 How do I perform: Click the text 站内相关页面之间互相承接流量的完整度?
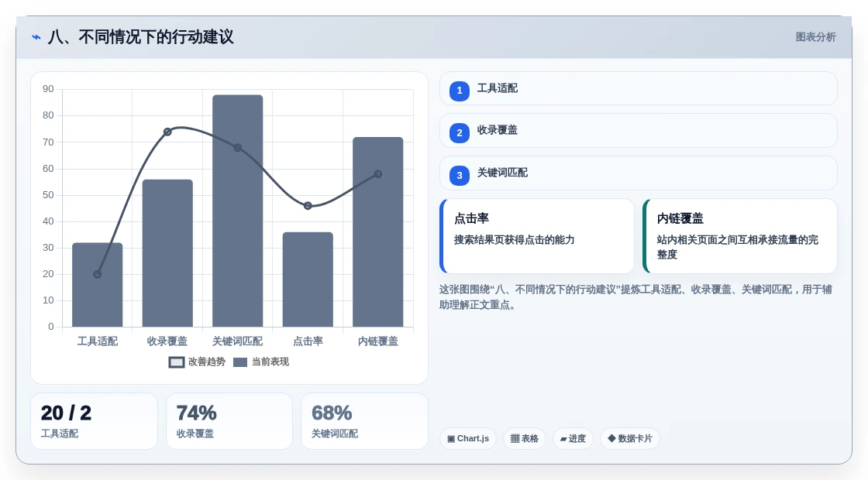(x=737, y=247)
